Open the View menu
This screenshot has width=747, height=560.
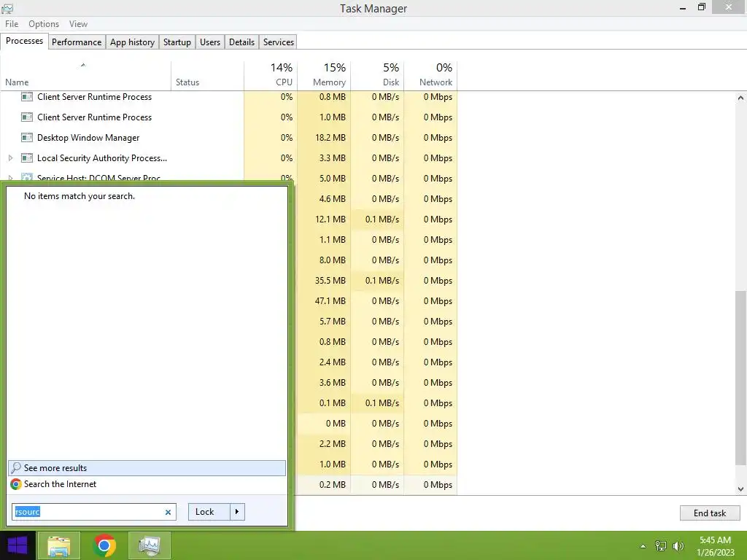(x=78, y=24)
